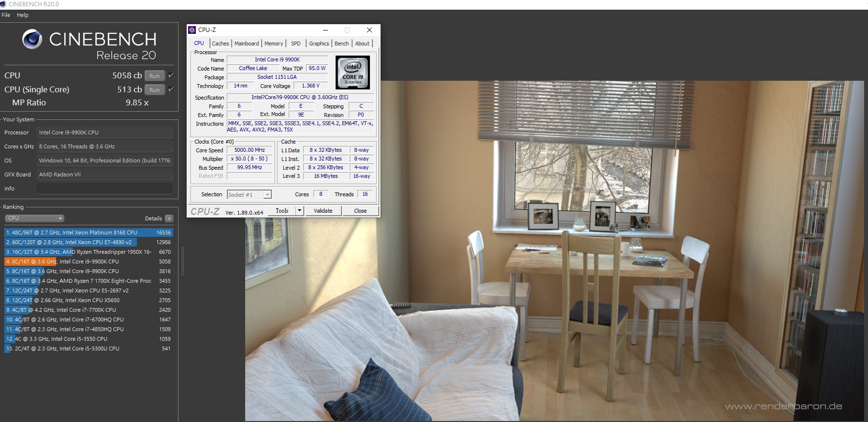868x422 pixels.
Task: Click the processor name Intel Core i9 9900K
Action: click(x=277, y=60)
